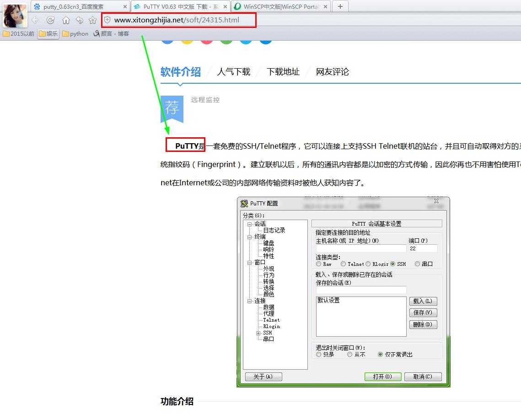The image size is (521, 420).
Task: Select 颜色 in the category tree
Action: (269, 294)
